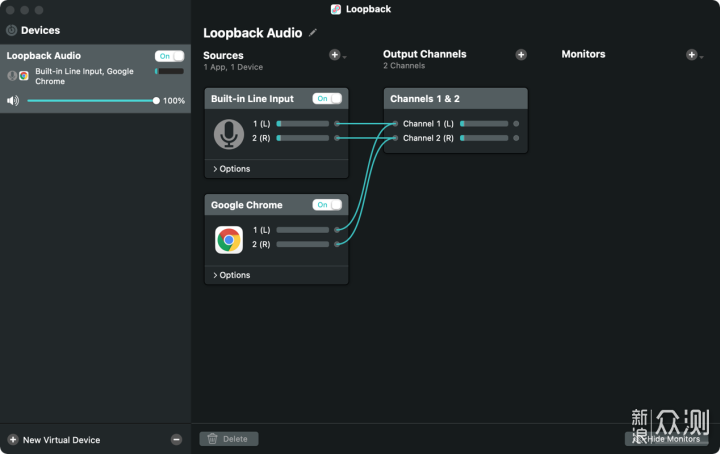Click the sidebar device level meter
720x454 pixels.
coord(169,71)
